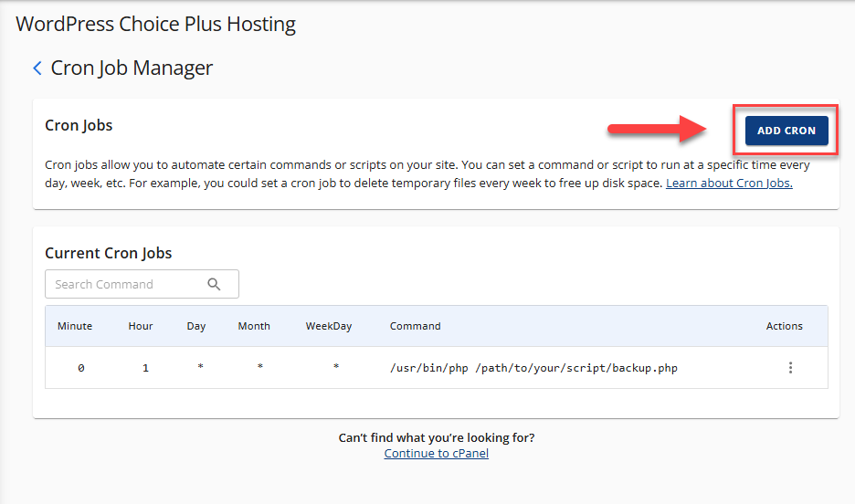Click the hour value 1 in the cron row
This screenshot has width=855, height=504.
[x=145, y=368]
